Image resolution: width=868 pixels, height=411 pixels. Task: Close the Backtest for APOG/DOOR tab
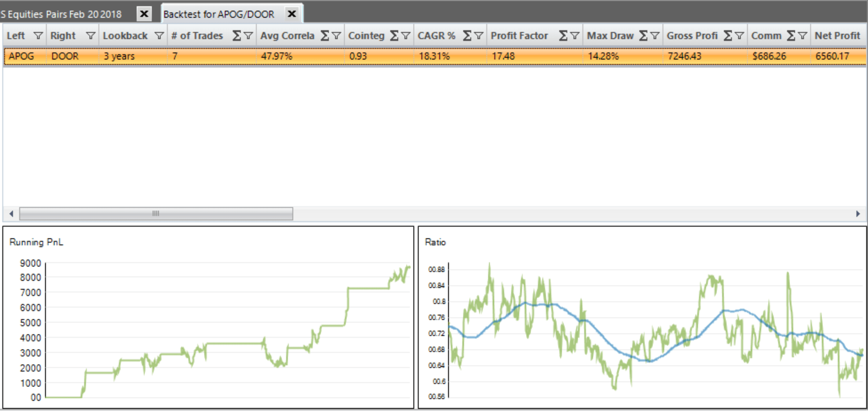tap(292, 14)
